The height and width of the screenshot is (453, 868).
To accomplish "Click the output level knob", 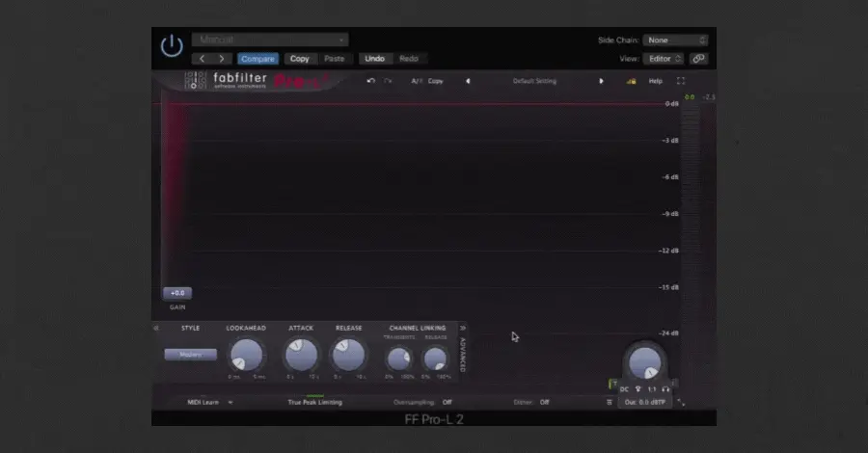I will click(645, 362).
